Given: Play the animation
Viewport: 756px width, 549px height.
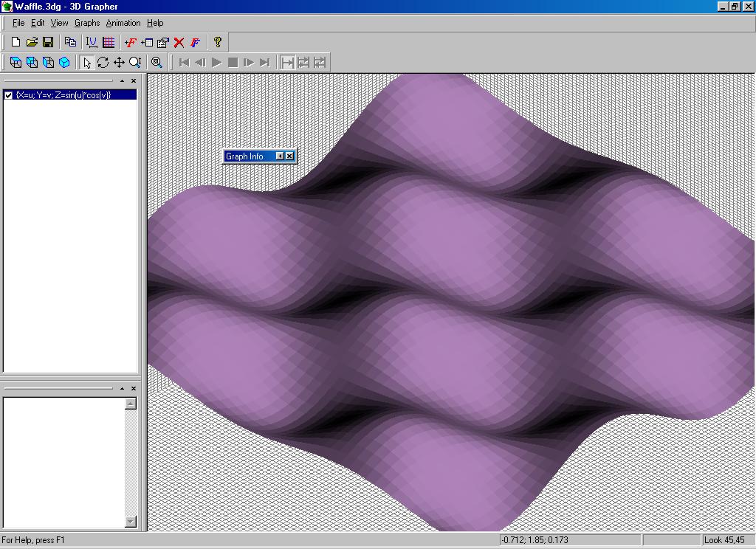Looking at the screenshot, I should pos(216,62).
